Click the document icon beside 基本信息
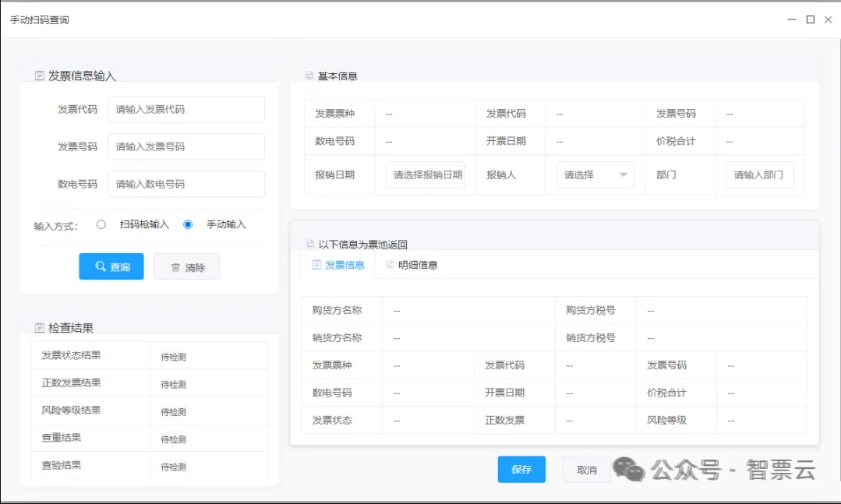 point(309,76)
